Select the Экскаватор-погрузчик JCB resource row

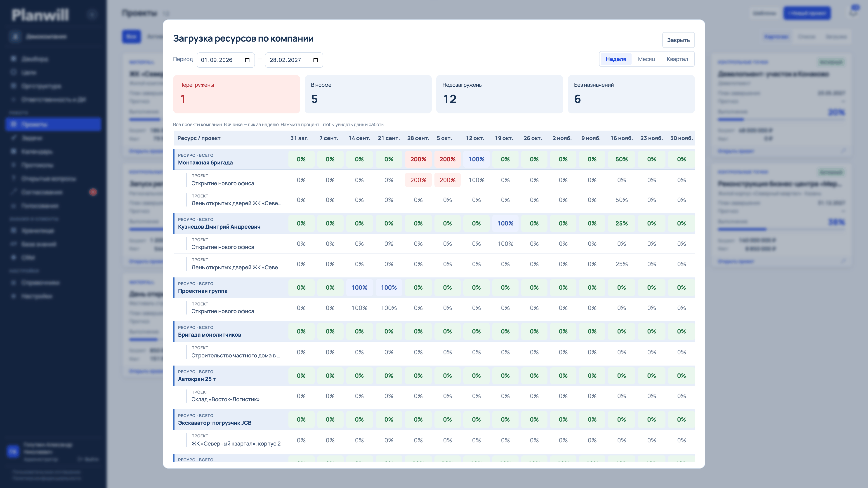434,419
